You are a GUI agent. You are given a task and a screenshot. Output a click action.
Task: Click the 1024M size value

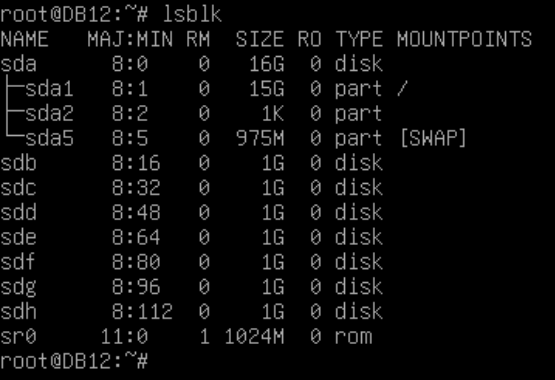coord(254,336)
